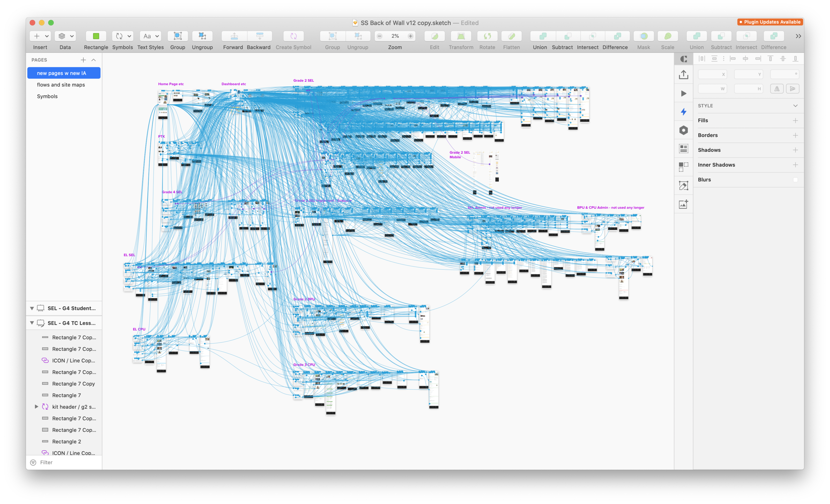Click the flip horizontal button
This screenshot has width=830, height=504.
(777, 89)
